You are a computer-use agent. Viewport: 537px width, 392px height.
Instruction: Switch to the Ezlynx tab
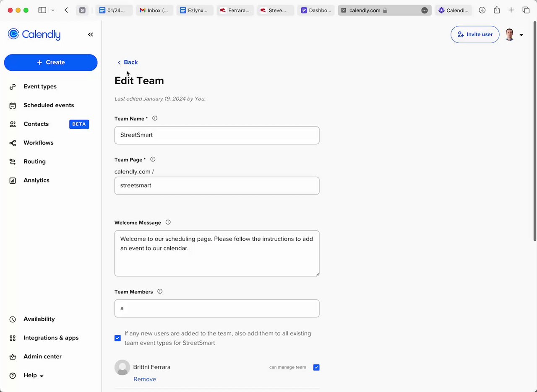pos(194,10)
